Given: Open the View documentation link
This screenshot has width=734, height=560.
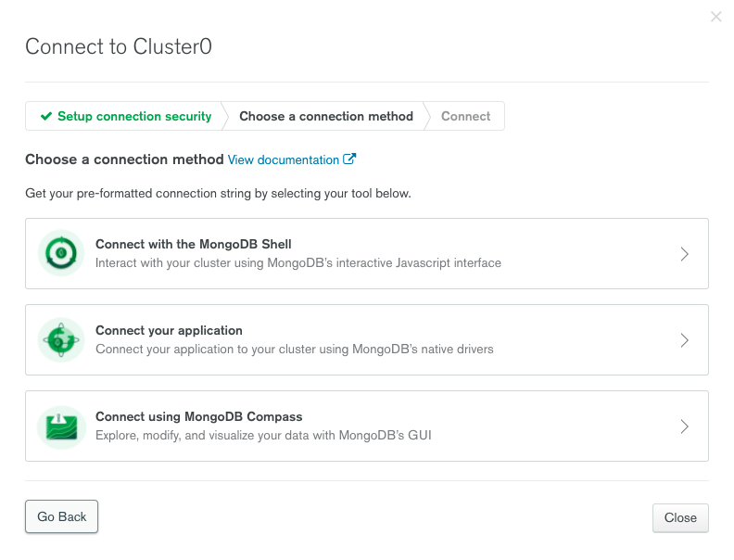Looking at the screenshot, I should [284, 160].
